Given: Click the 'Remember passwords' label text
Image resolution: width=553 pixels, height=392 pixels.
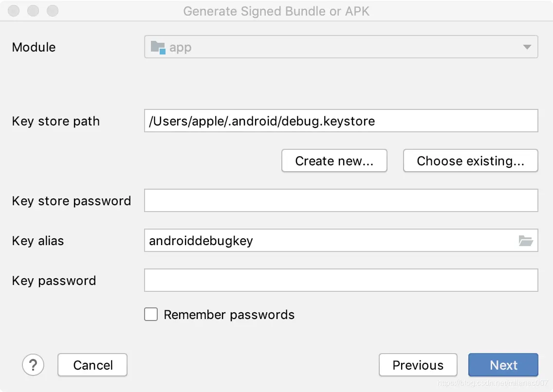Looking at the screenshot, I should click(229, 315).
